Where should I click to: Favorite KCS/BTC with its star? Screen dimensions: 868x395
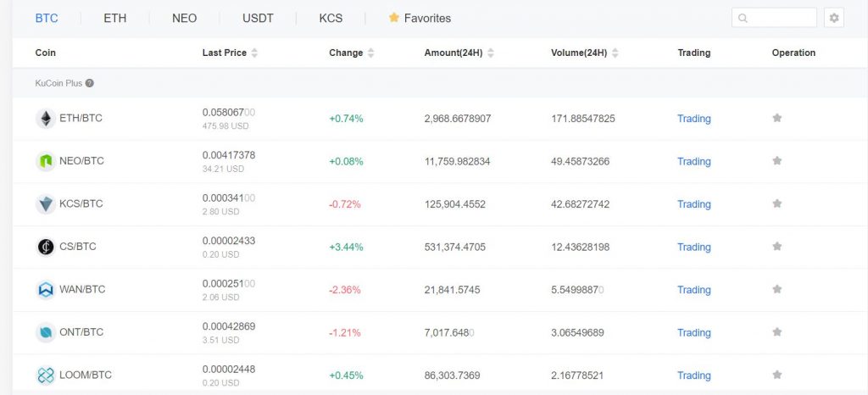(x=777, y=203)
